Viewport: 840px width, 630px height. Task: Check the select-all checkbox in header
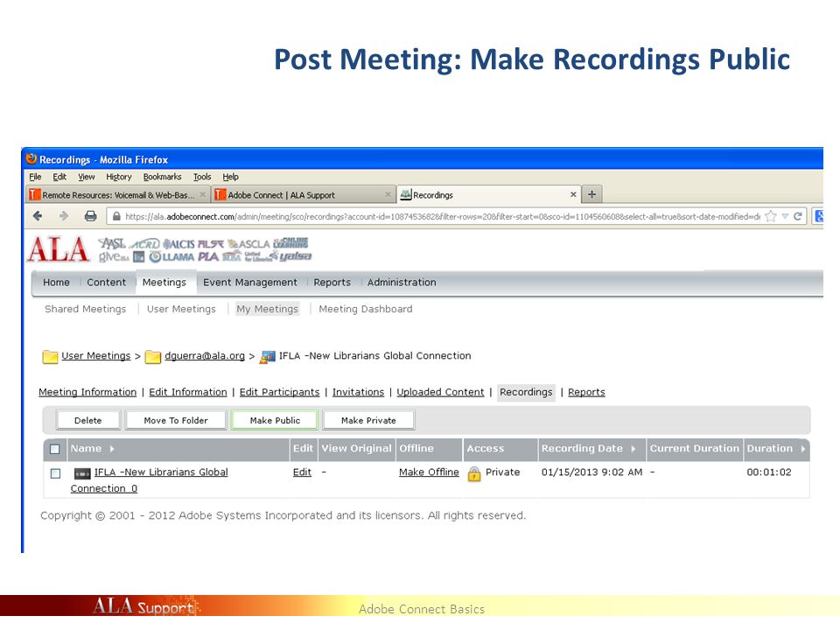click(x=54, y=449)
